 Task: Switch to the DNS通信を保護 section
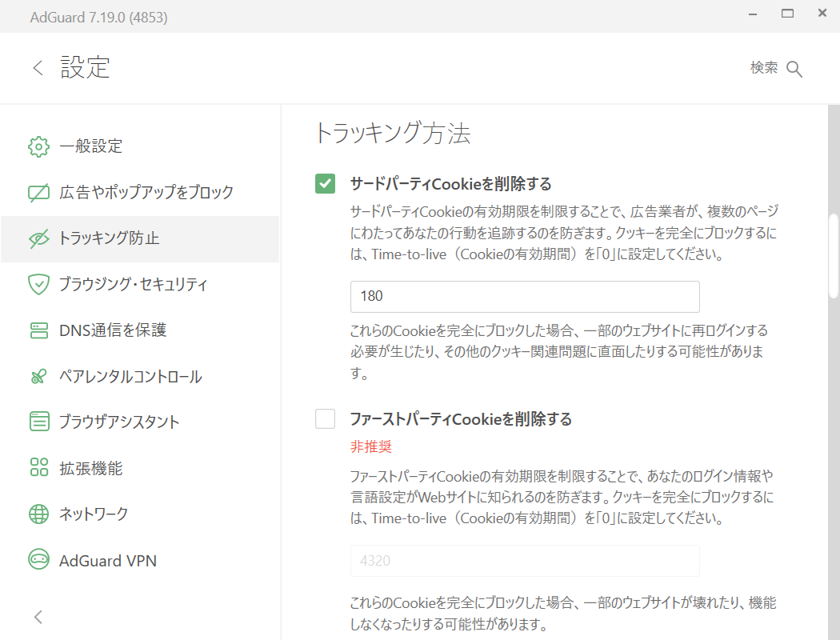coord(112,330)
